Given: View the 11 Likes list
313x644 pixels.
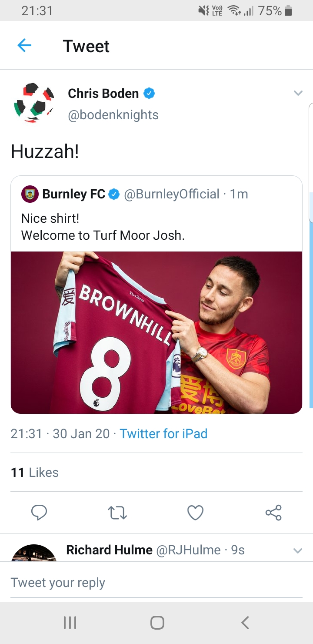Looking at the screenshot, I should pyautogui.click(x=35, y=473).
